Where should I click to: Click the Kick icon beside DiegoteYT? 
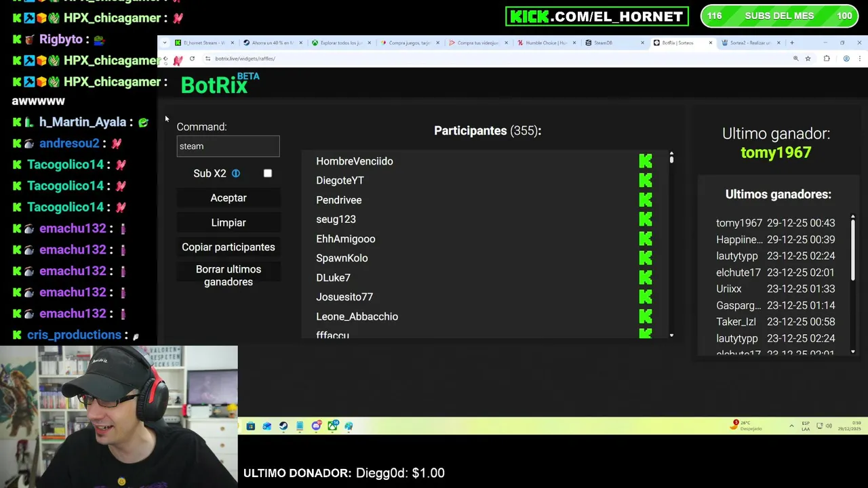click(x=645, y=180)
